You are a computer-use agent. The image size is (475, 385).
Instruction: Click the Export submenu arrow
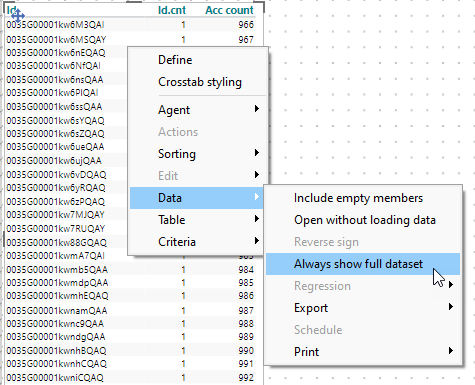[x=451, y=307]
